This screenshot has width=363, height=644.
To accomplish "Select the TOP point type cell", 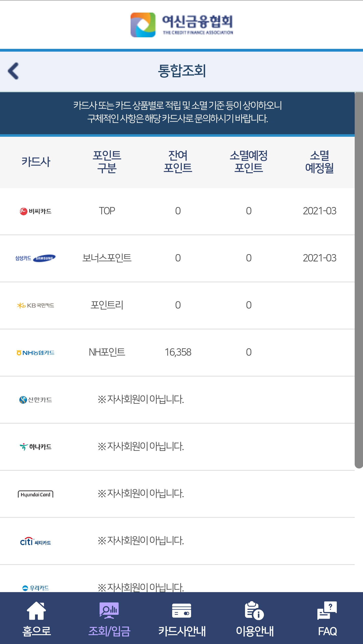I will 107,211.
